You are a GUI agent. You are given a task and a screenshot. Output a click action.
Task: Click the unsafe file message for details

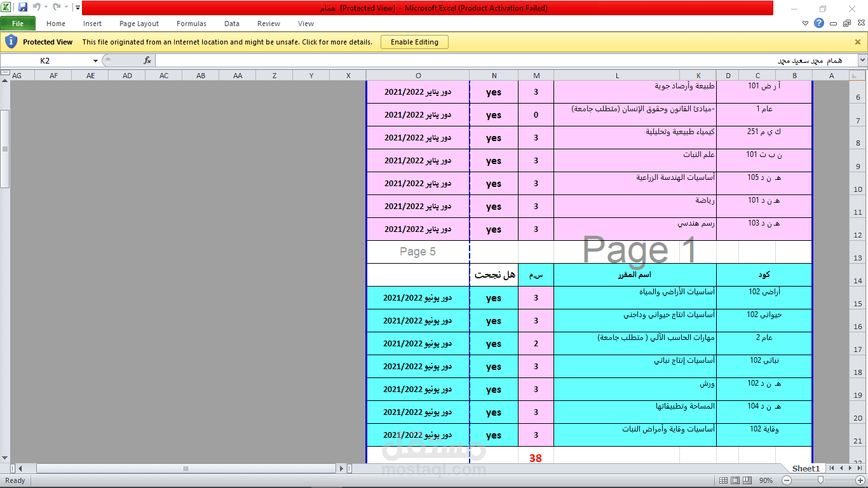[x=227, y=42]
